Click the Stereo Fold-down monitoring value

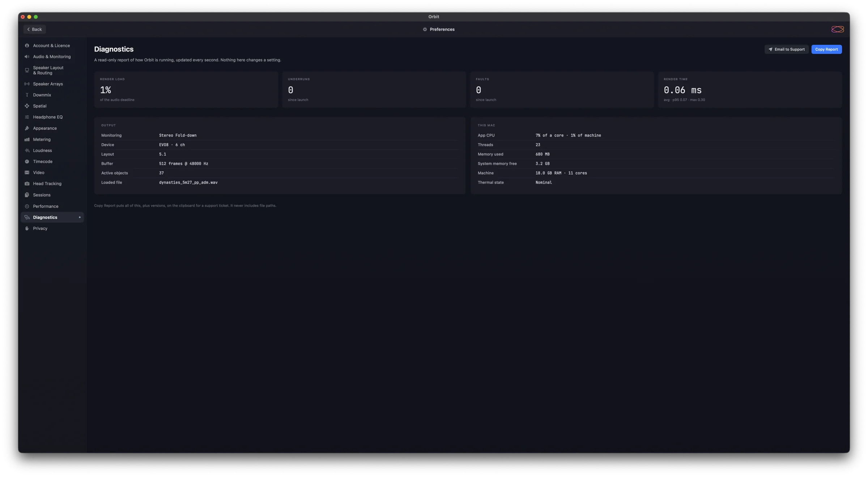tap(178, 136)
